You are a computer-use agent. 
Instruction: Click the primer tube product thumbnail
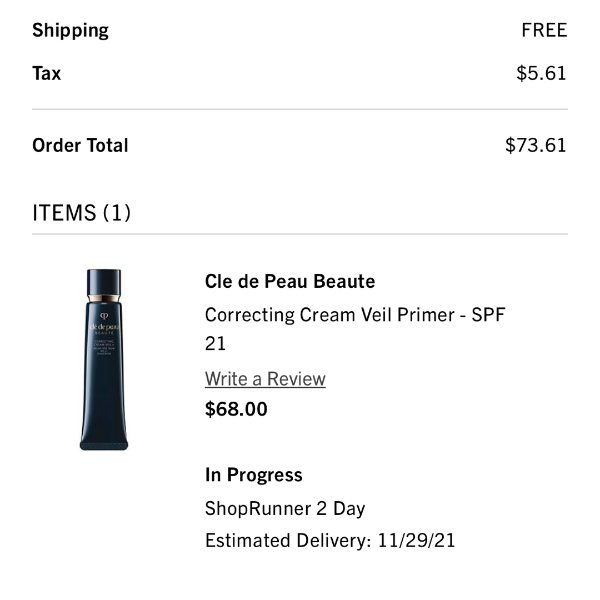[104, 360]
